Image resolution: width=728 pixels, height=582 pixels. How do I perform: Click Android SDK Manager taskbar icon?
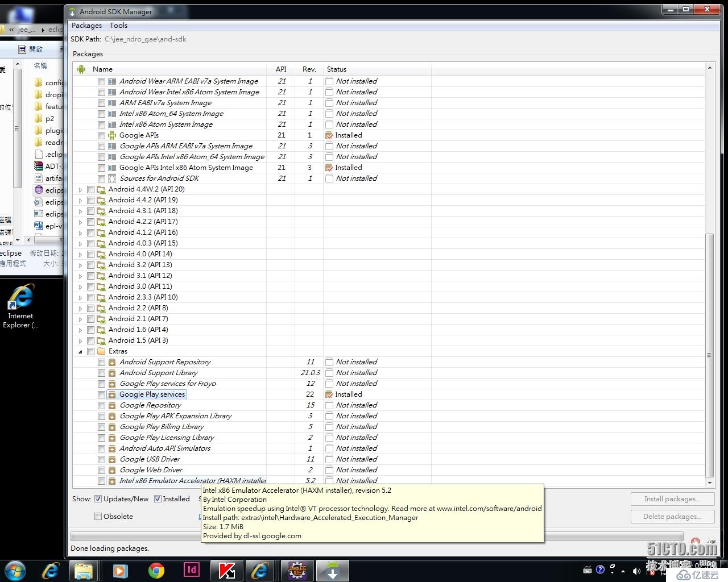(x=332, y=570)
